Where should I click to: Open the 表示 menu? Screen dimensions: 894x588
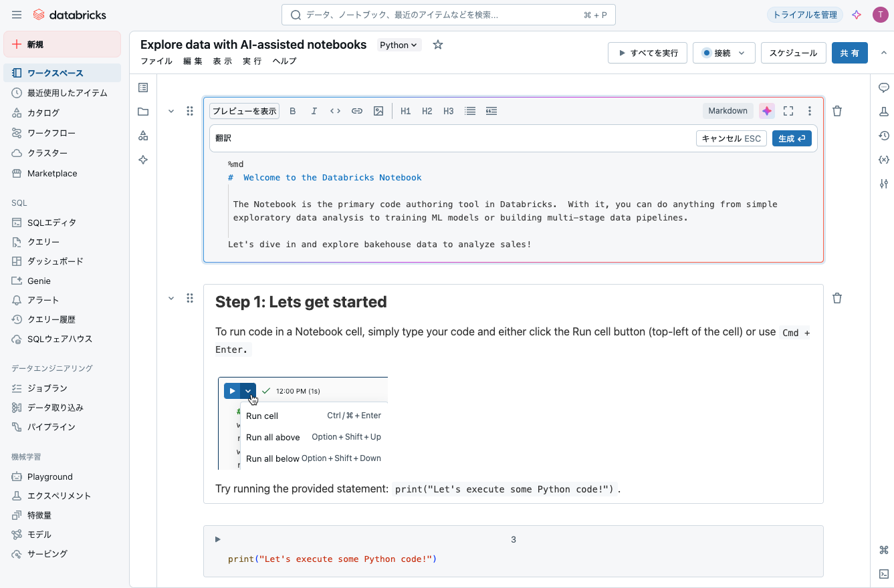click(221, 61)
